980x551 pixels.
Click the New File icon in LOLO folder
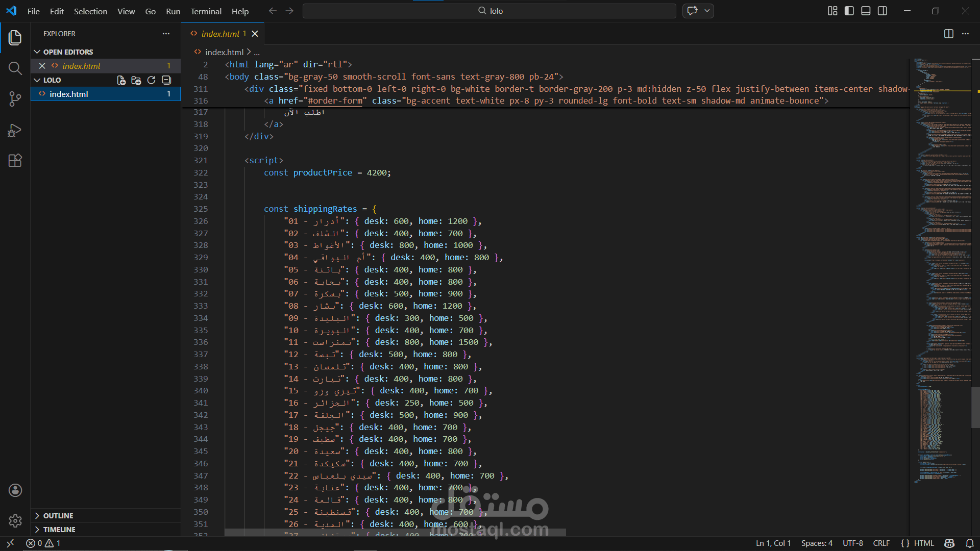(121, 80)
